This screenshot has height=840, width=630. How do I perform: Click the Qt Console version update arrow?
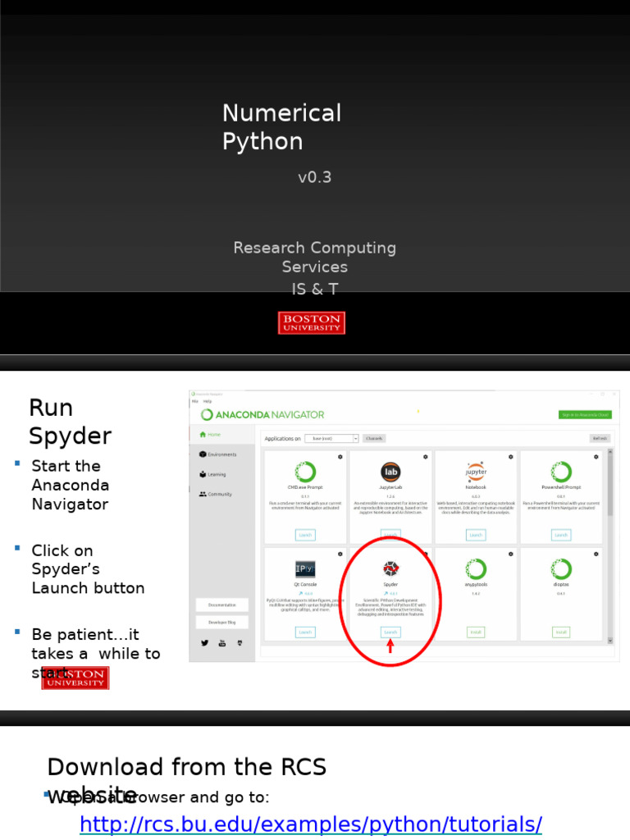click(300, 594)
